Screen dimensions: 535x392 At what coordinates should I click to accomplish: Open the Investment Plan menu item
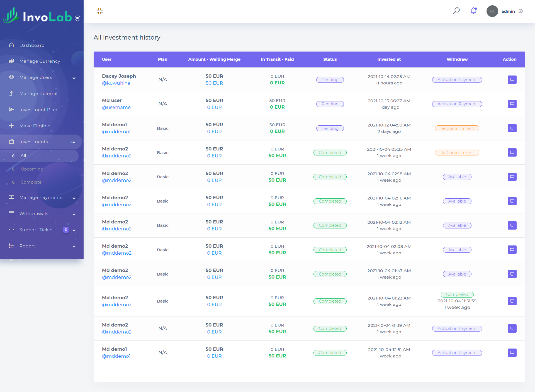click(38, 110)
